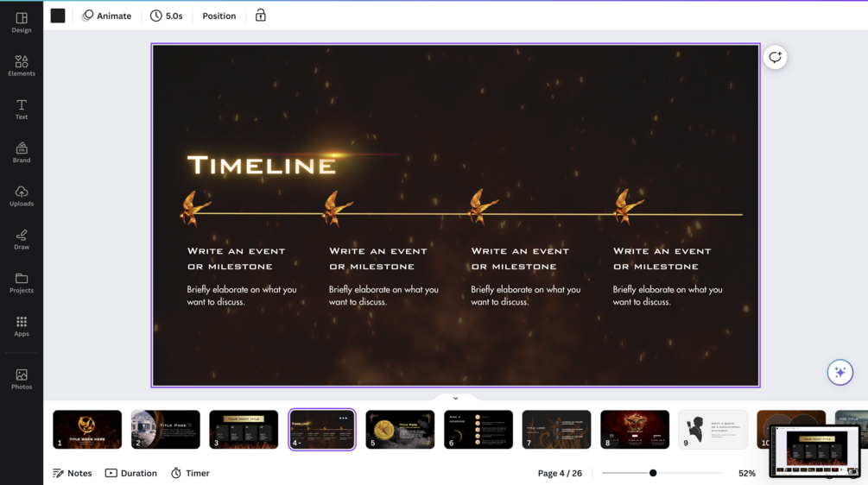
Task: Open the Duration view
Action: [x=131, y=473]
